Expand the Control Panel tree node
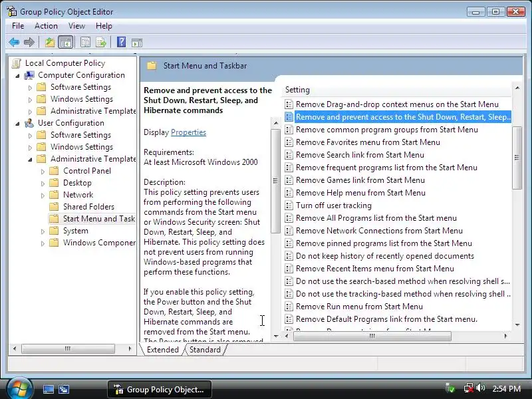 tap(43, 172)
